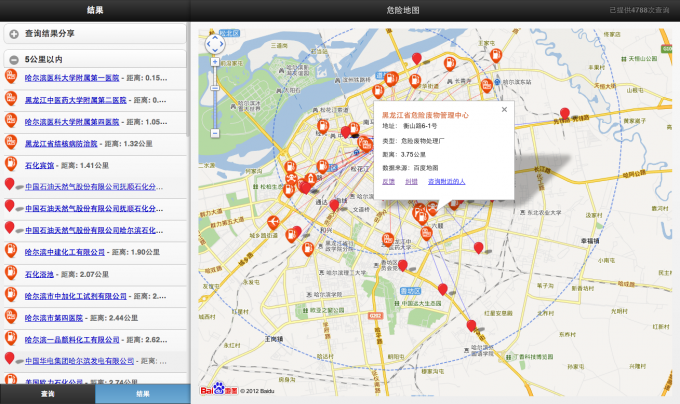Click hospital icon beside 哈尔滨市第四医院
The width and height of the screenshot is (680, 404).
pyautogui.click(x=11, y=316)
